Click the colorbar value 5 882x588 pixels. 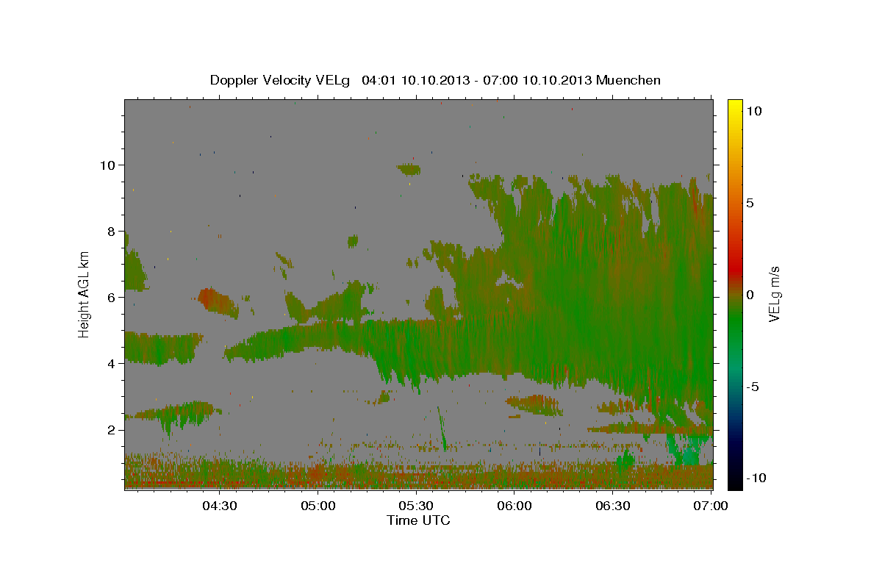(x=752, y=203)
